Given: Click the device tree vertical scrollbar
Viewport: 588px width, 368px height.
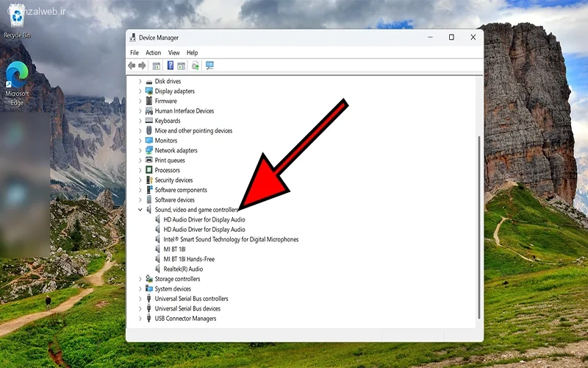Looking at the screenshot, I should click(479, 221).
